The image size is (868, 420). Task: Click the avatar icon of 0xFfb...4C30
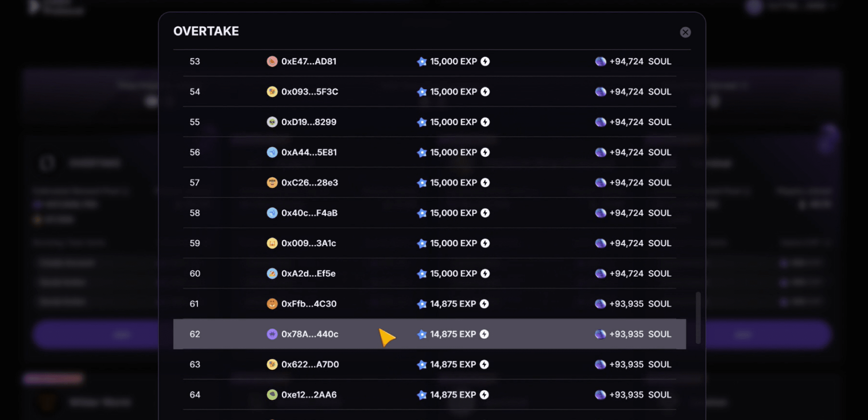(272, 304)
